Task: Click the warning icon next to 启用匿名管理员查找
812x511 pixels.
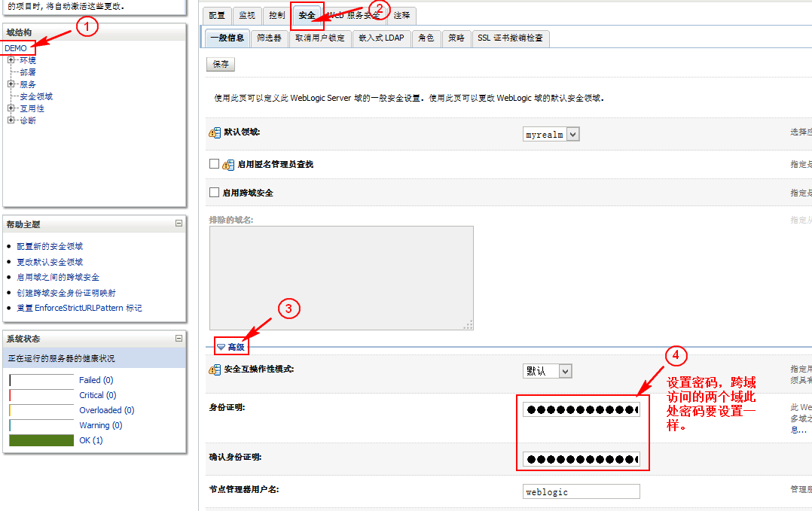Action: [x=227, y=164]
